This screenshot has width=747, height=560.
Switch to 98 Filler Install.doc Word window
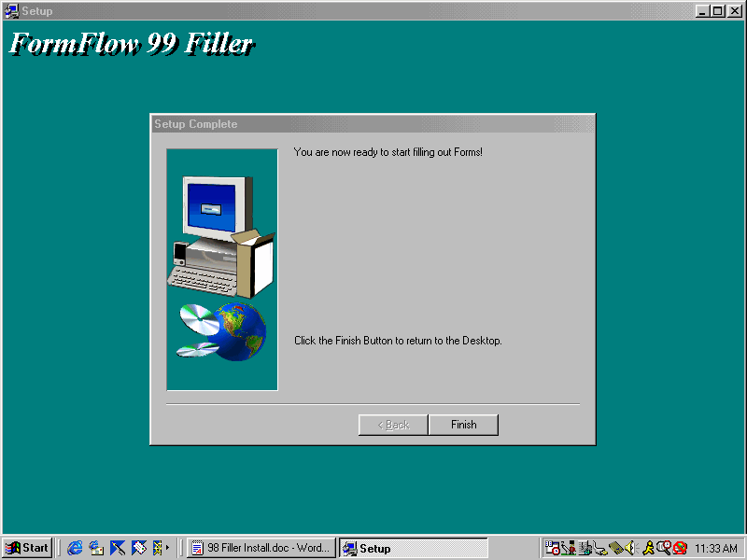[261, 548]
